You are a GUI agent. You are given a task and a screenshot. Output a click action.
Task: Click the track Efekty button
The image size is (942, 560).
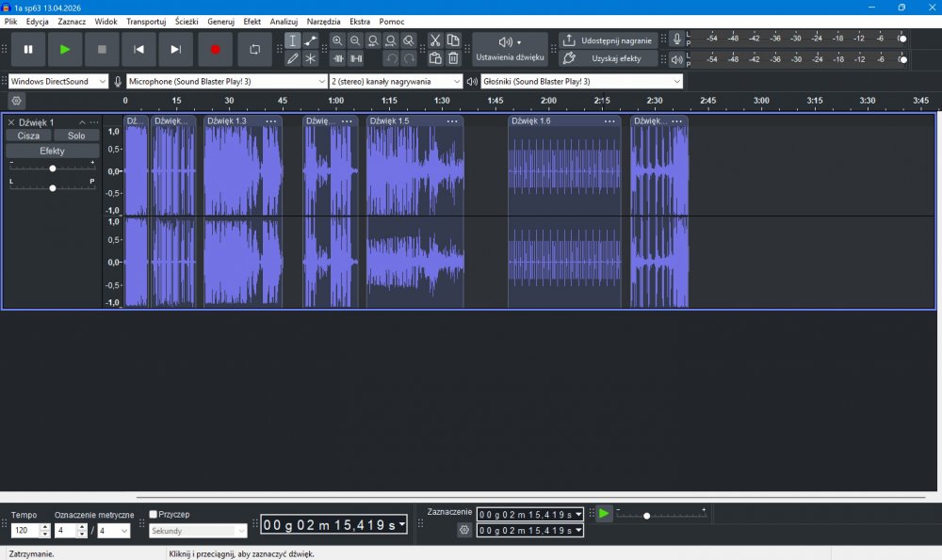52,151
